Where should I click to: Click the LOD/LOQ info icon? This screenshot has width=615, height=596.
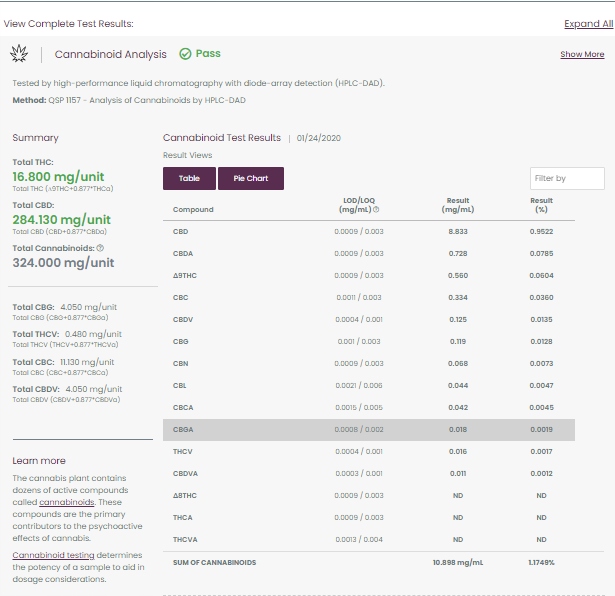tap(376, 210)
